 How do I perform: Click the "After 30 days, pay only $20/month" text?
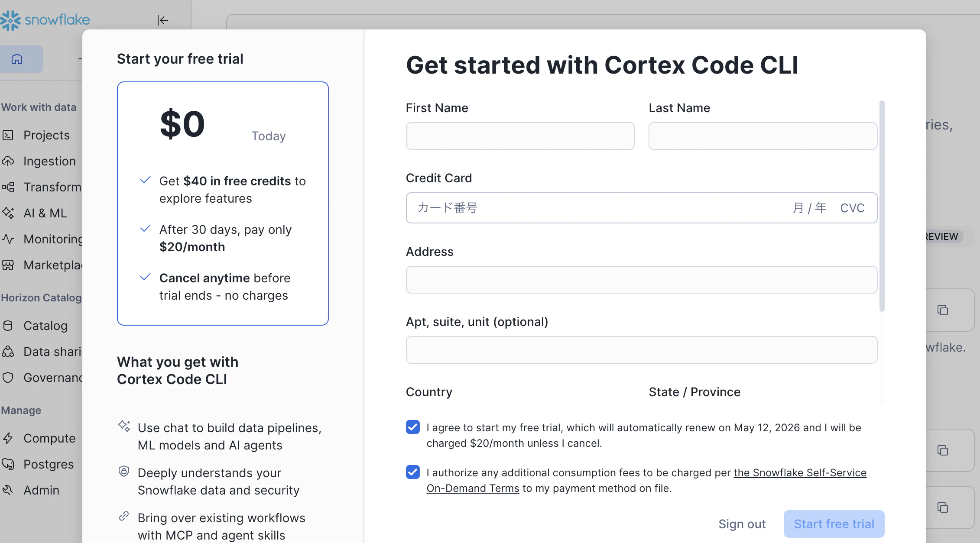225,238
